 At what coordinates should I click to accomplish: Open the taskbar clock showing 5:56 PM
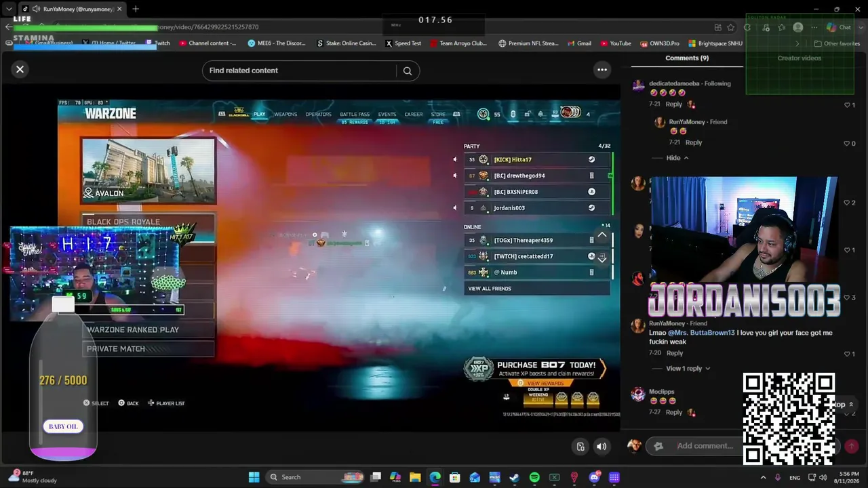[x=849, y=477]
